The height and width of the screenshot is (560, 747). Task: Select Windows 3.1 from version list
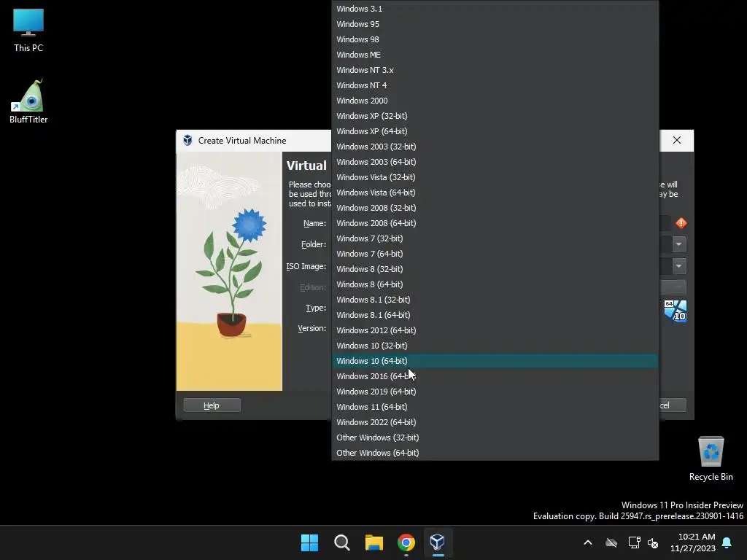(x=495, y=9)
